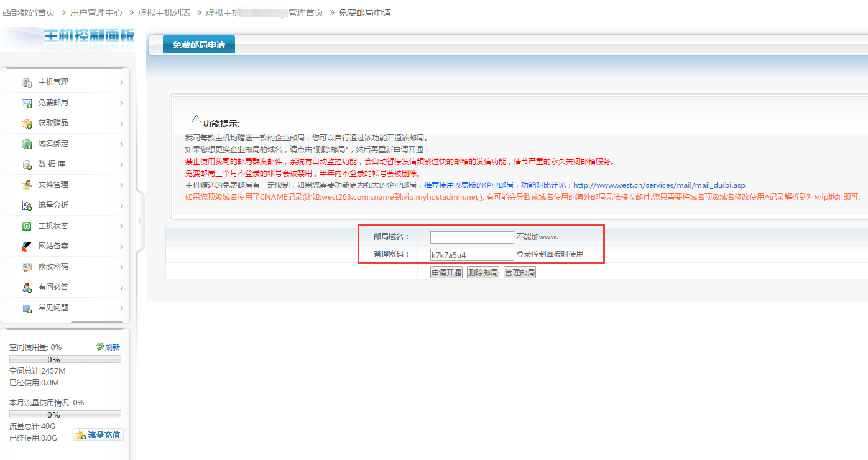The width and height of the screenshot is (868, 460).
Task: Click the 邮局域名 text input field
Action: coord(472,237)
